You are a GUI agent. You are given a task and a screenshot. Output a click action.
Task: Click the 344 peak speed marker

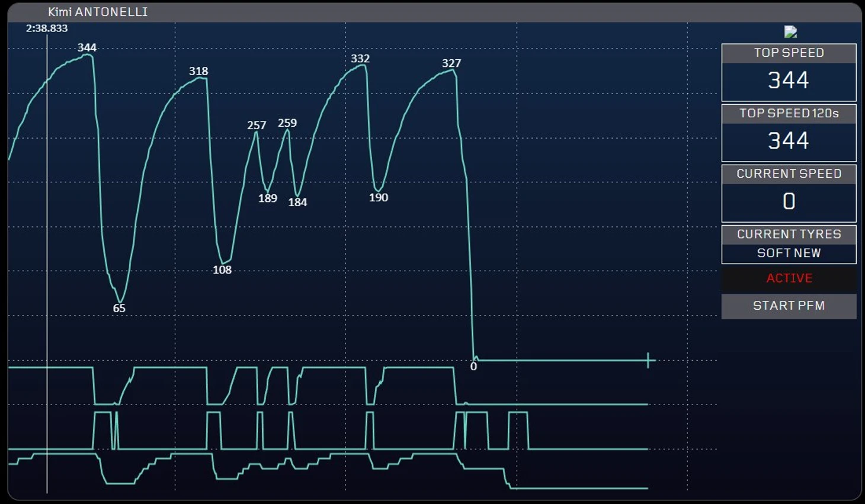point(87,48)
